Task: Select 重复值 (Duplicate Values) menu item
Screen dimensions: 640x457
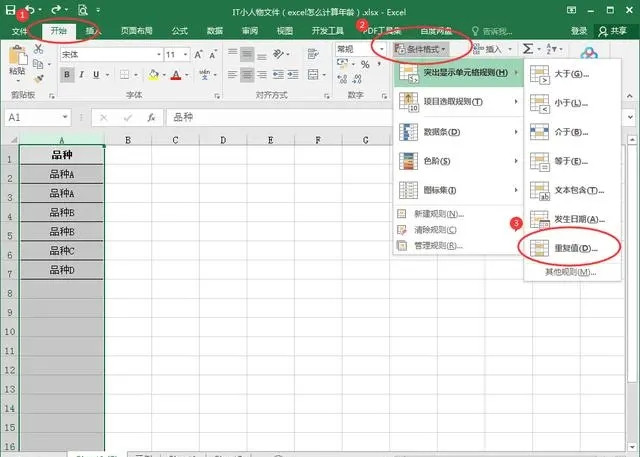Action: (576, 247)
